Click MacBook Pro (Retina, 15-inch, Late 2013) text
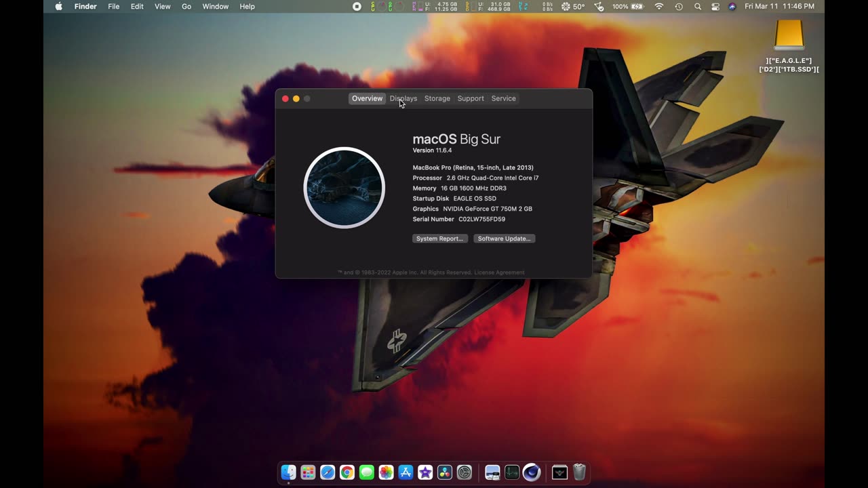868x488 pixels. [473, 167]
